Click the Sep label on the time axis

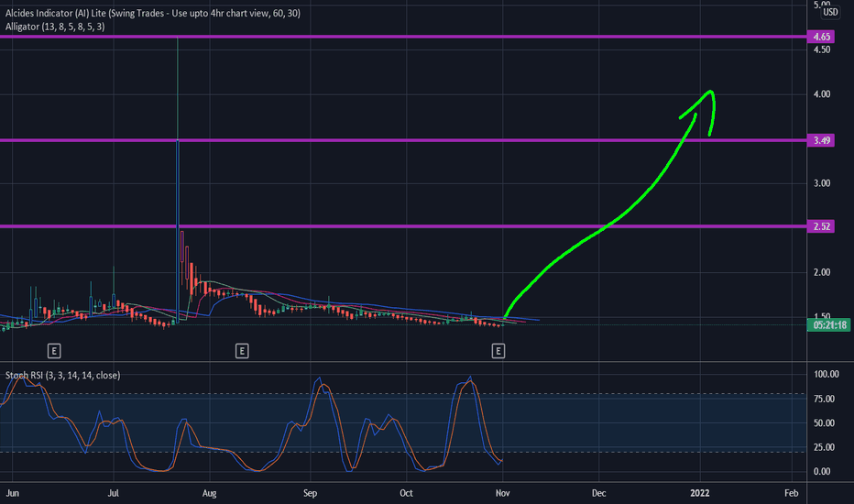[310, 493]
